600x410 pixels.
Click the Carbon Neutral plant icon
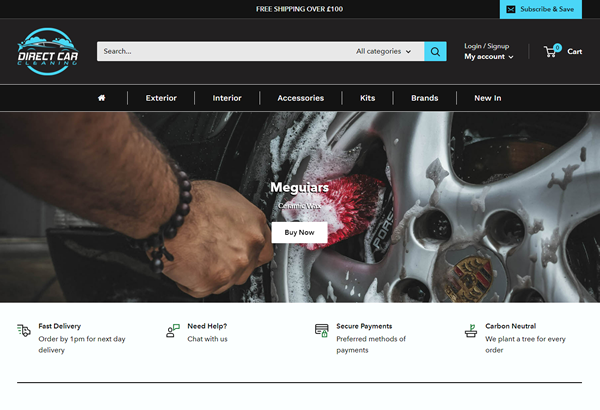(470, 331)
